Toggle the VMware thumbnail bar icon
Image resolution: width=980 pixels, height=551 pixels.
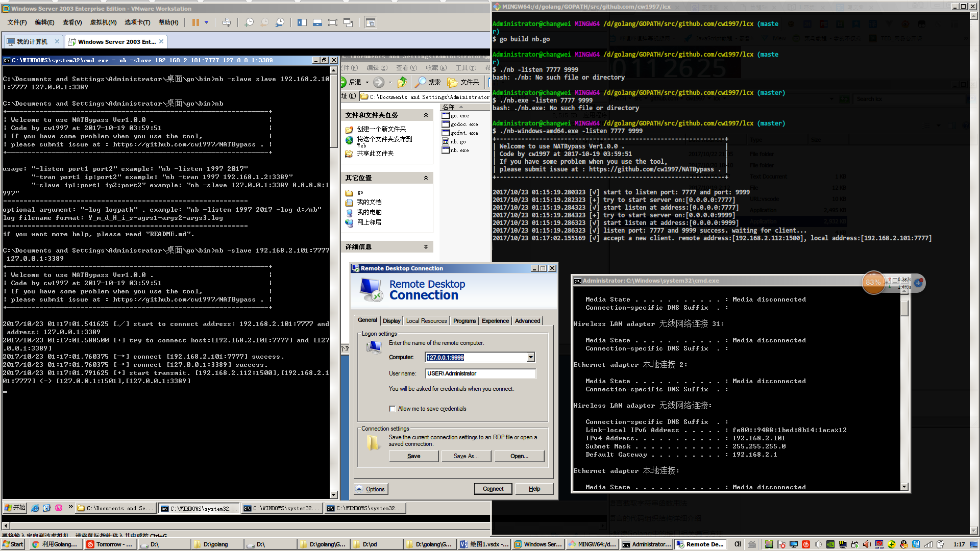pyautogui.click(x=317, y=22)
